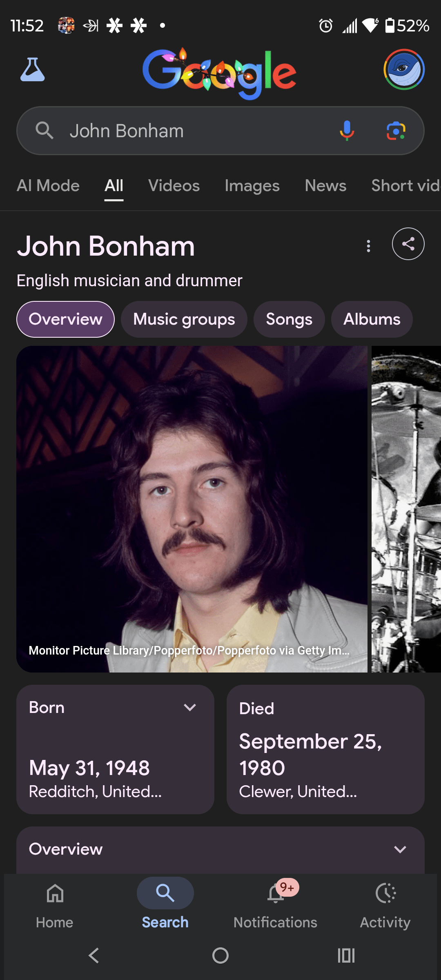Expand the Overview section chevron

[x=400, y=849]
